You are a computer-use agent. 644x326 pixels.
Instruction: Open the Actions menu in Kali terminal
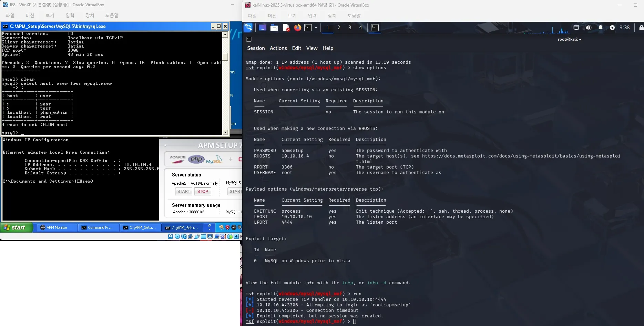[x=278, y=48]
